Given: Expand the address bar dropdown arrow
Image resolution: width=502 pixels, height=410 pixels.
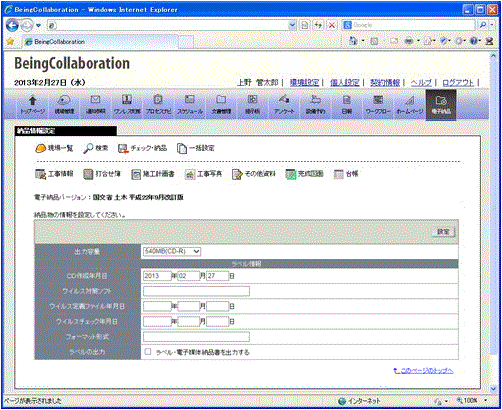Looking at the screenshot, I should coord(292,25).
